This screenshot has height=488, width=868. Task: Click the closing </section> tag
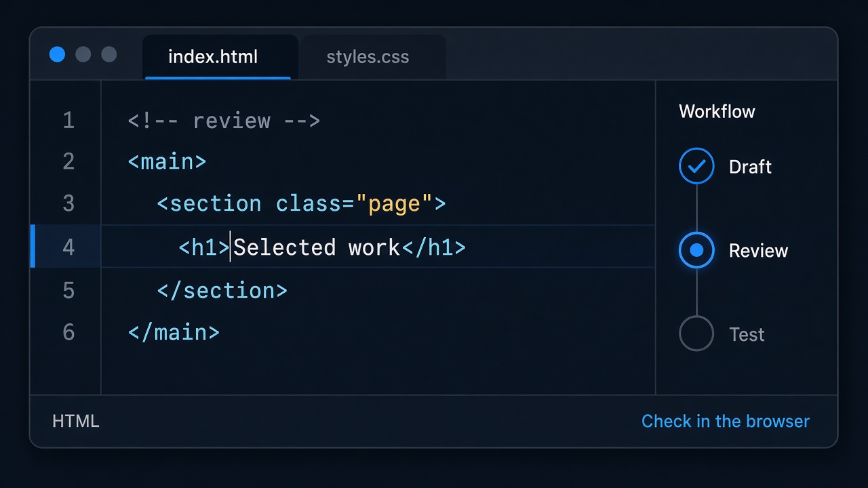pyautogui.click(x=222, y=291)
